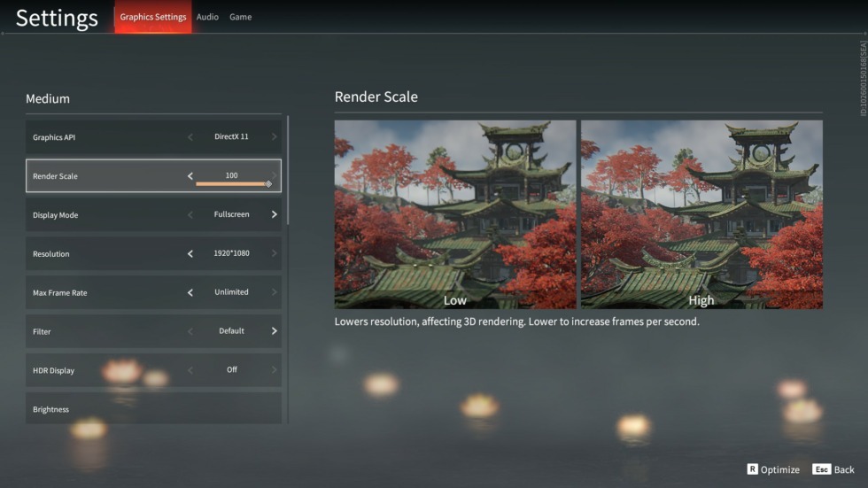Click the Render Scale slider handle

[x=268, y=183]
